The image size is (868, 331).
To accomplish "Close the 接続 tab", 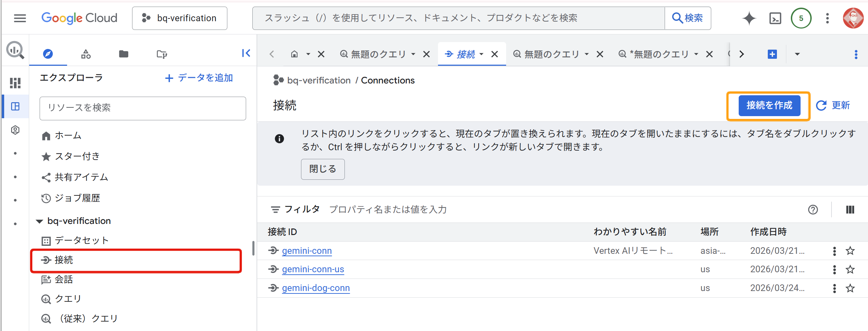I will (x=495, y=54).
